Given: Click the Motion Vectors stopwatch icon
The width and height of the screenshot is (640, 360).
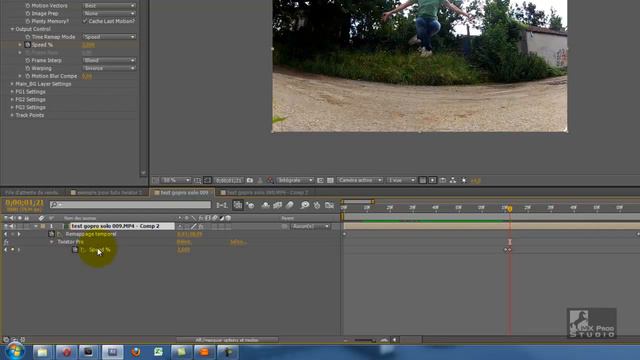Looking at the screenshot, I should coord(28,6).
